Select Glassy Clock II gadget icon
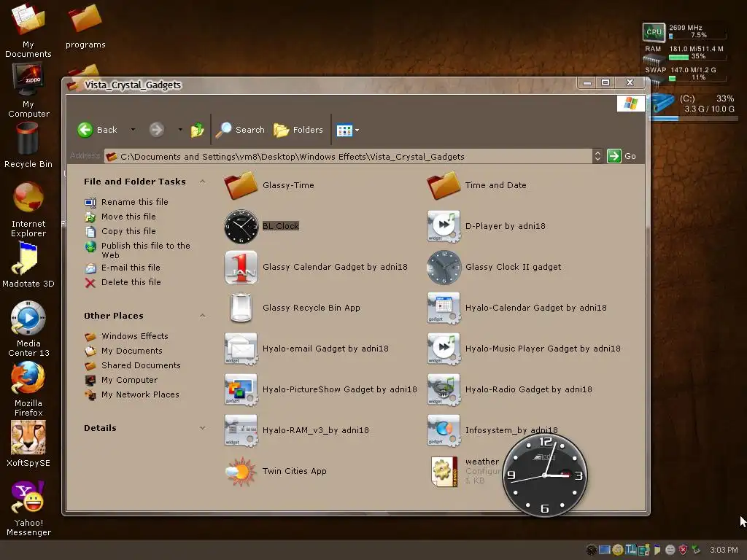Viewport: 747px width, 560px height. point(444,267)
